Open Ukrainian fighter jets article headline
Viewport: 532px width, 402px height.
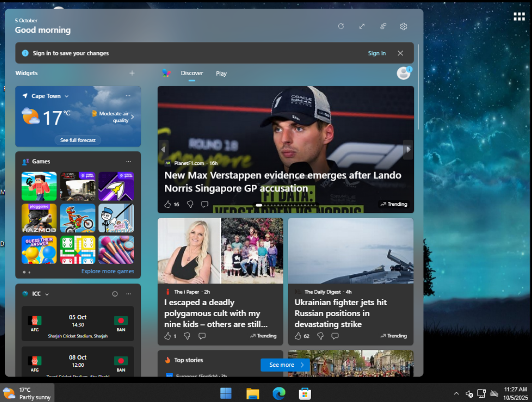341,313
